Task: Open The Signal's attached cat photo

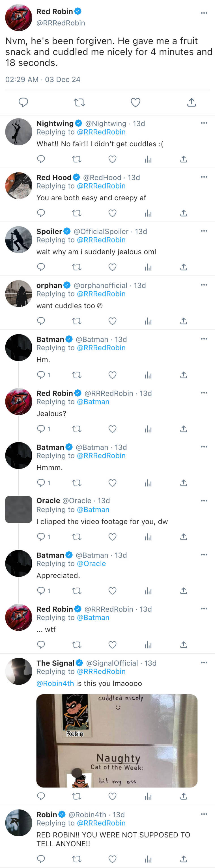Action: point(117,741)
